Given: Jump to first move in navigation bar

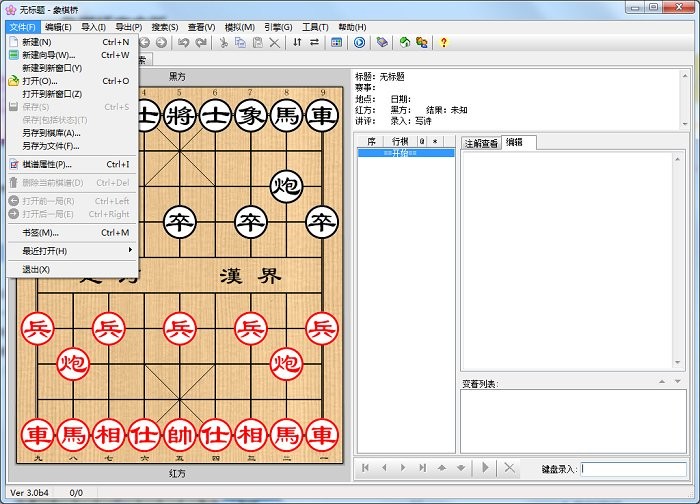Looking at the screenshot, I should [x=366, y=468].
